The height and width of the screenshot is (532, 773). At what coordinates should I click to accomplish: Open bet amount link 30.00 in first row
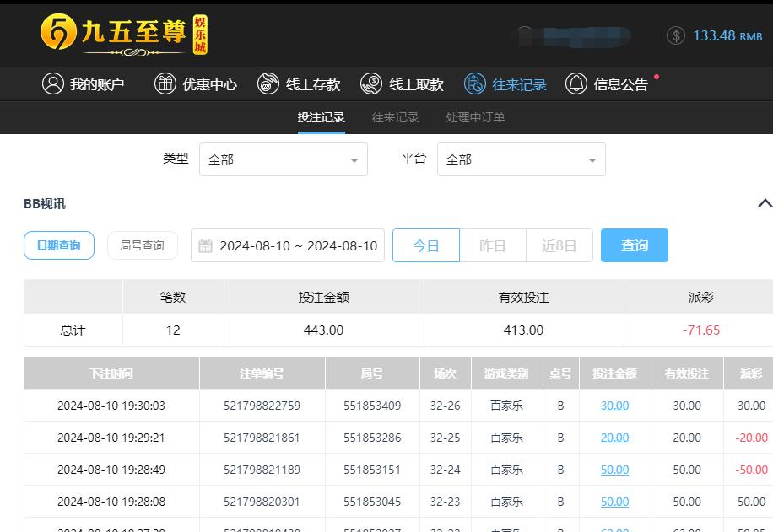[x=614, y=406]
